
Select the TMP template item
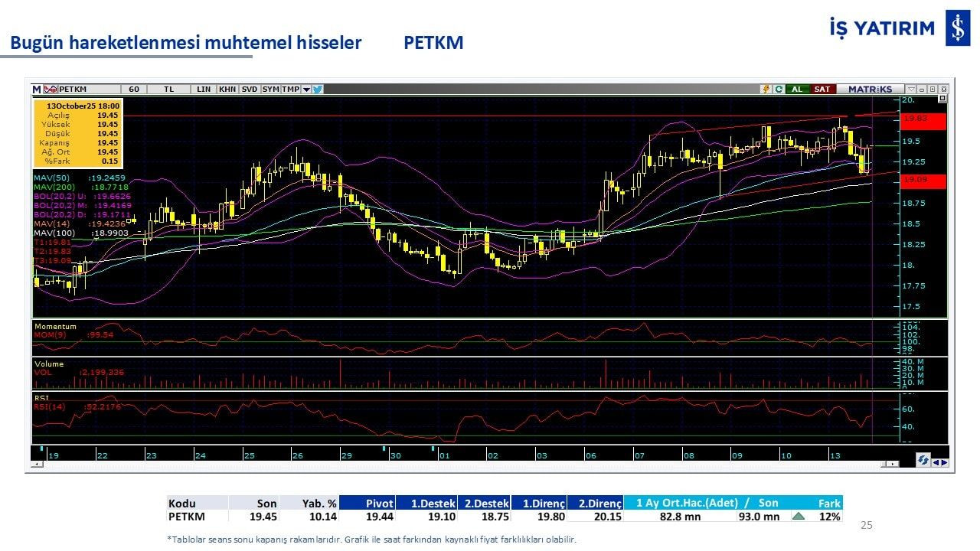pos(290,90)
